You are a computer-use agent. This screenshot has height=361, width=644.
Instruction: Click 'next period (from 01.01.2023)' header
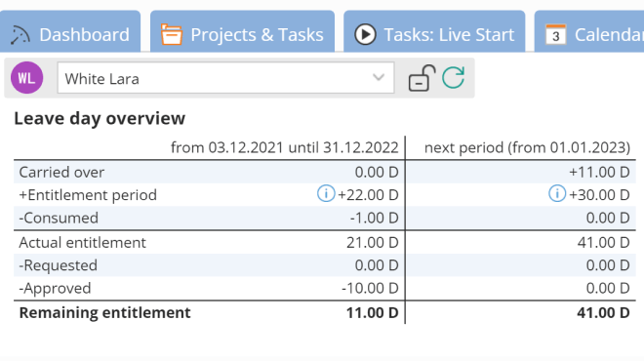(x=527, y=147)
